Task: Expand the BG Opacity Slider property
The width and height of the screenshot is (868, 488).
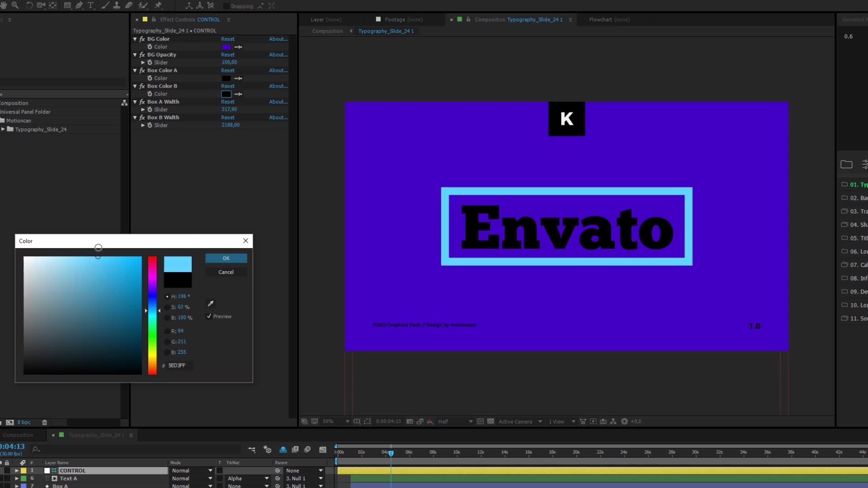Action: (143, 62)
